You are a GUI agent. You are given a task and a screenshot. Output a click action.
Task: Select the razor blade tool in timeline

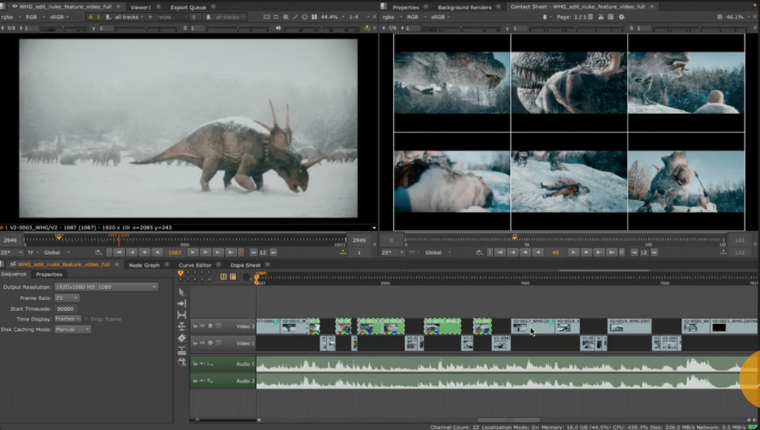click(x=182, y=338)
